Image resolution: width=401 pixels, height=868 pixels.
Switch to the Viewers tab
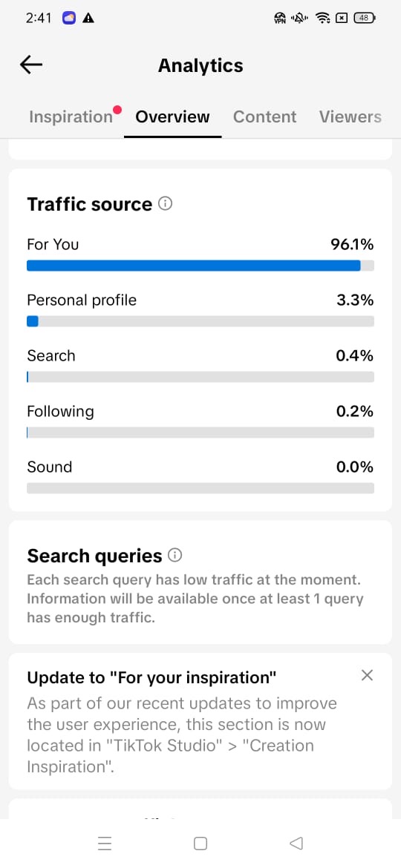350,116
